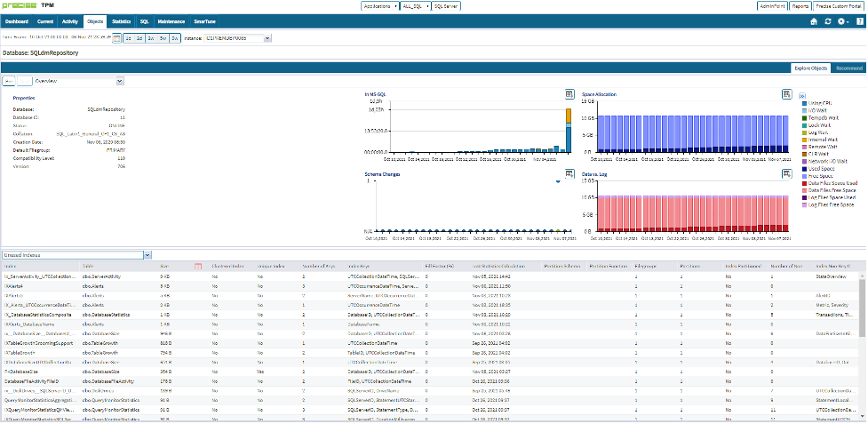This screenshot has height=424, width=868.
Task: Set time frame to 2d
Action: point(139,38)
